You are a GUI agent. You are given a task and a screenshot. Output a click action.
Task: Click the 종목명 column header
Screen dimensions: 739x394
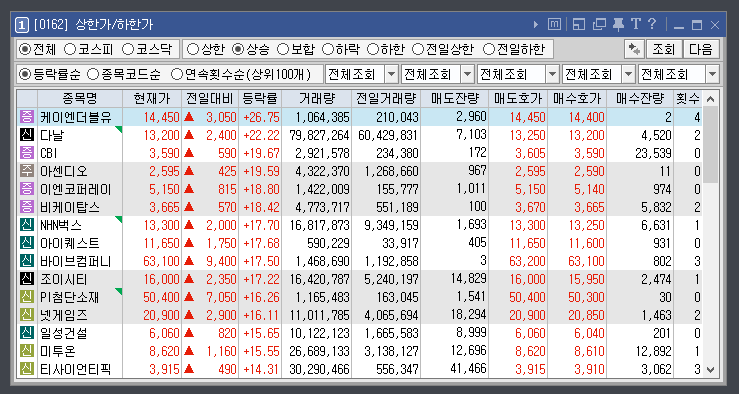click(x=80, y=98)
